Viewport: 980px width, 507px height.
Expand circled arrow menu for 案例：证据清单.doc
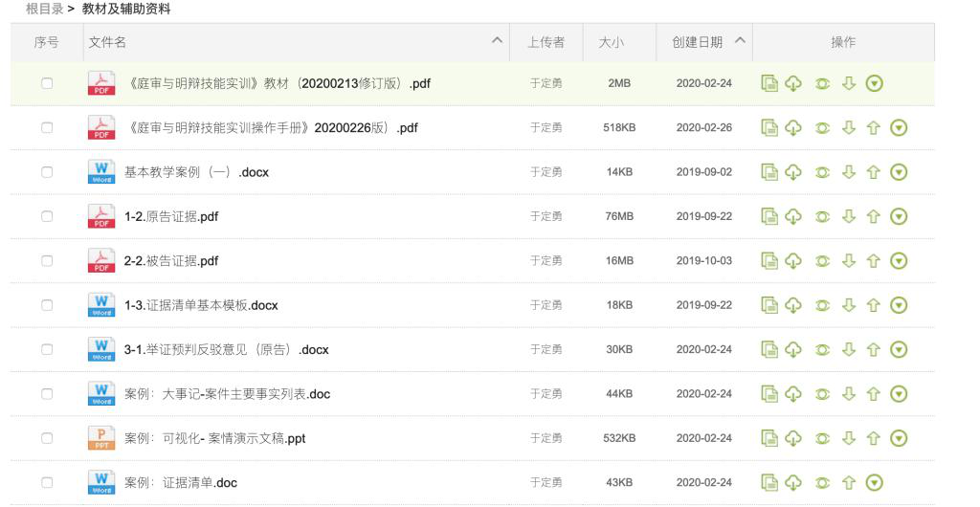(x=874, y=482)
